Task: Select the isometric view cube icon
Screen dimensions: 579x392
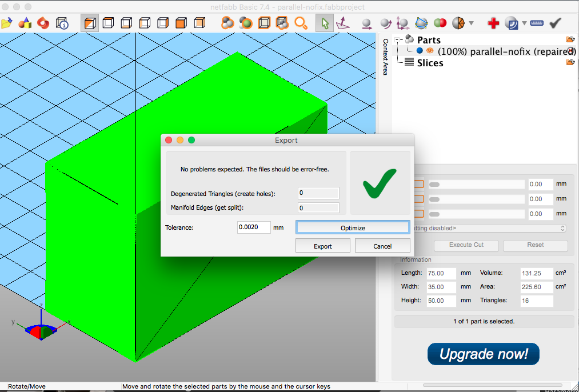Action: coord(90,23)
